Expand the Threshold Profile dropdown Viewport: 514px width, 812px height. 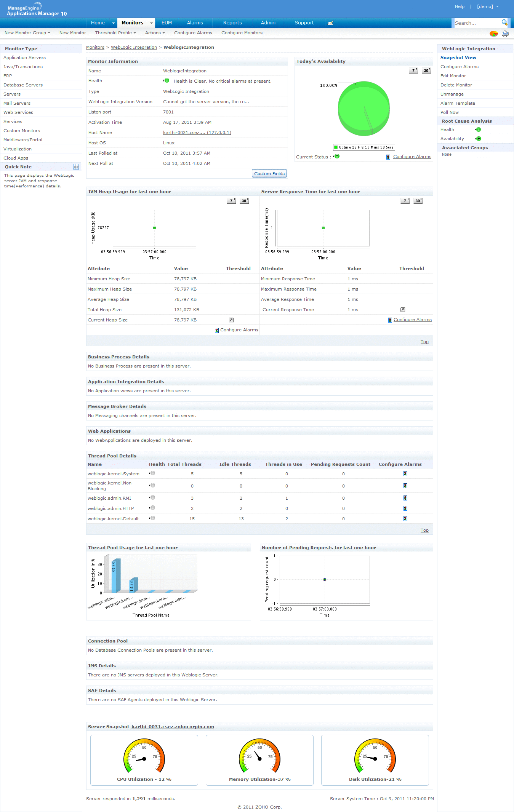pos(115,33)
